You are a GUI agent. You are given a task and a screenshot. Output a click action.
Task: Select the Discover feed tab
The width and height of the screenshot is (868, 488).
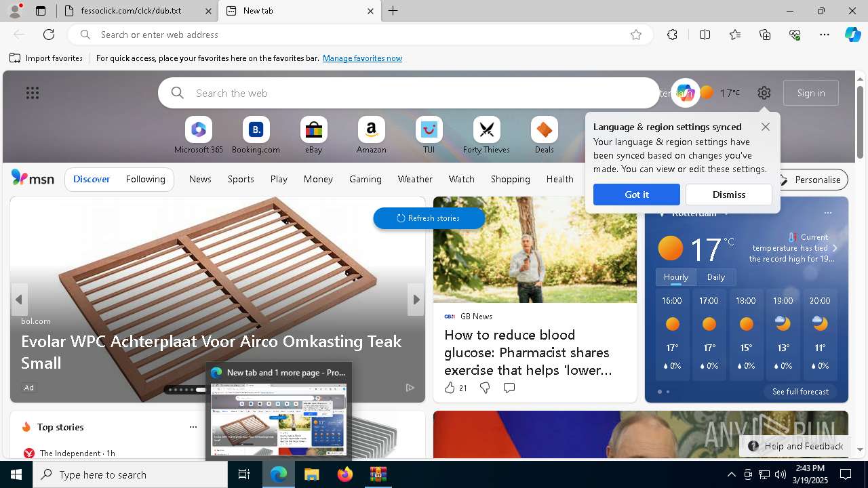[92, 179]
